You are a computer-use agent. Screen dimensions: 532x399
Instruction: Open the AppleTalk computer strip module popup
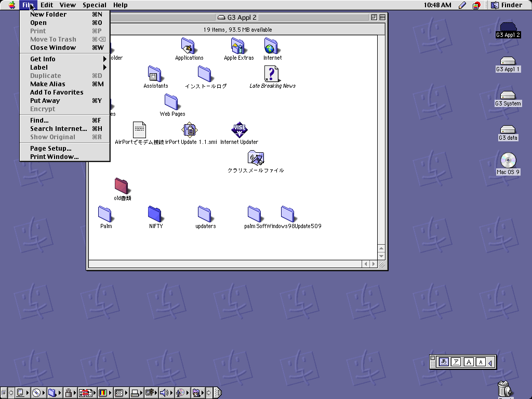tap(22, 393)
